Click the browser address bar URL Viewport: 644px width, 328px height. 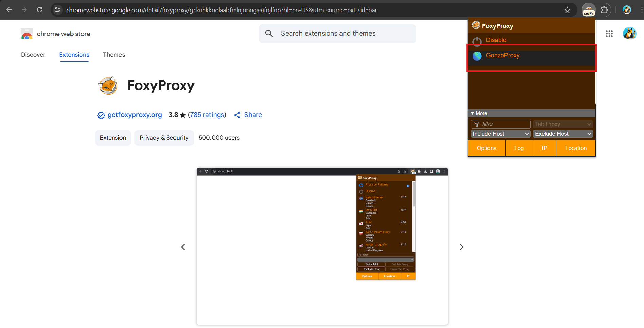[x=221, y=10]
